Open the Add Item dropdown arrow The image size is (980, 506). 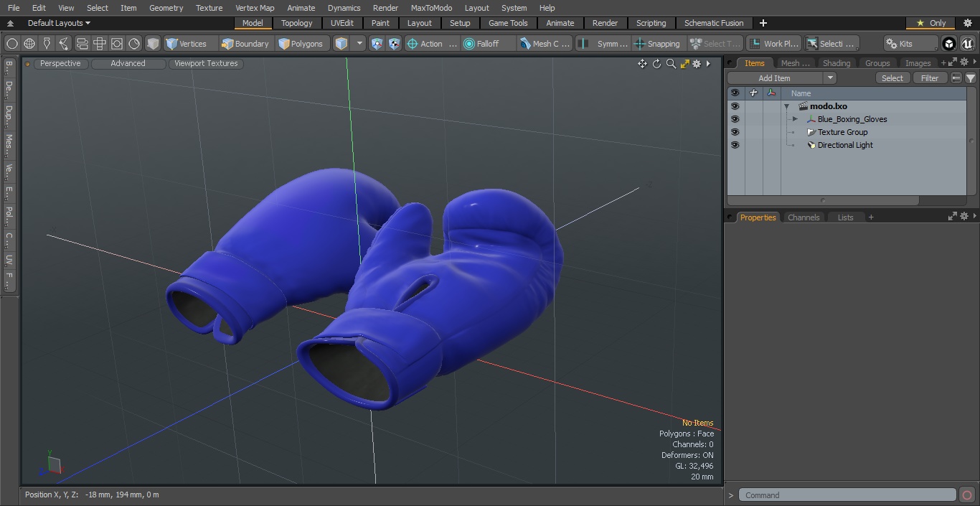point(830,78)
